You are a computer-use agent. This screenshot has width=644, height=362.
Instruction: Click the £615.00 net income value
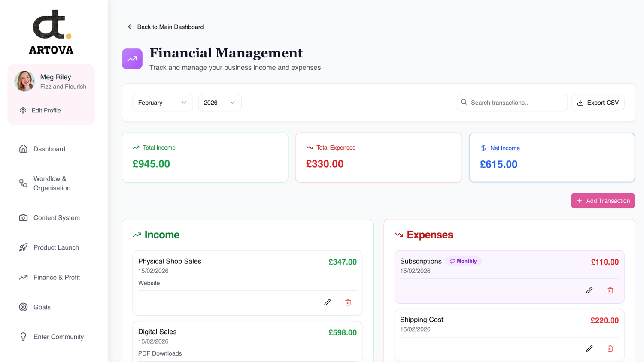pyautogui.click(x=498, y=164)
